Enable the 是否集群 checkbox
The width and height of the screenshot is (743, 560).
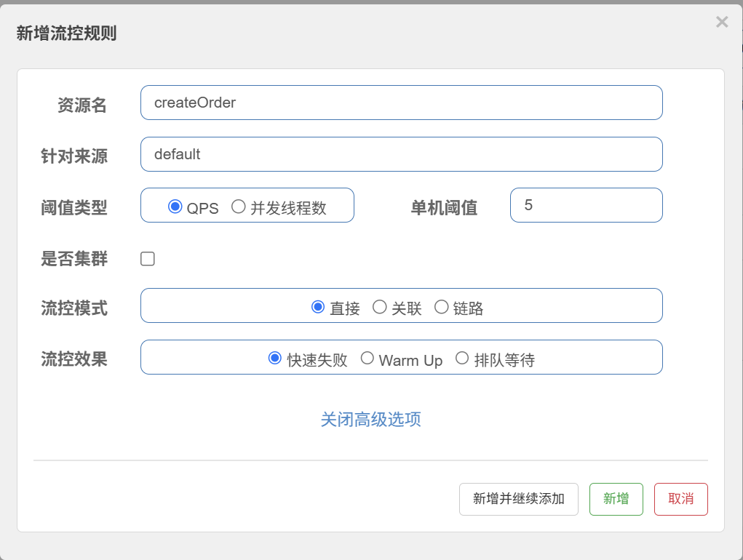tap(148, 259)
